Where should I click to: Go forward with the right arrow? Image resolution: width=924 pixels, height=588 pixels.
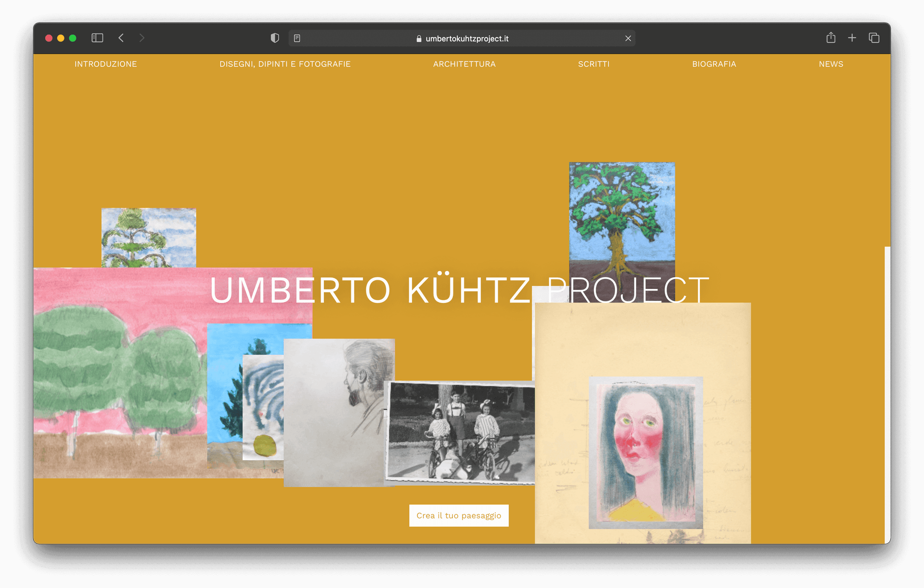click(141, 38)
